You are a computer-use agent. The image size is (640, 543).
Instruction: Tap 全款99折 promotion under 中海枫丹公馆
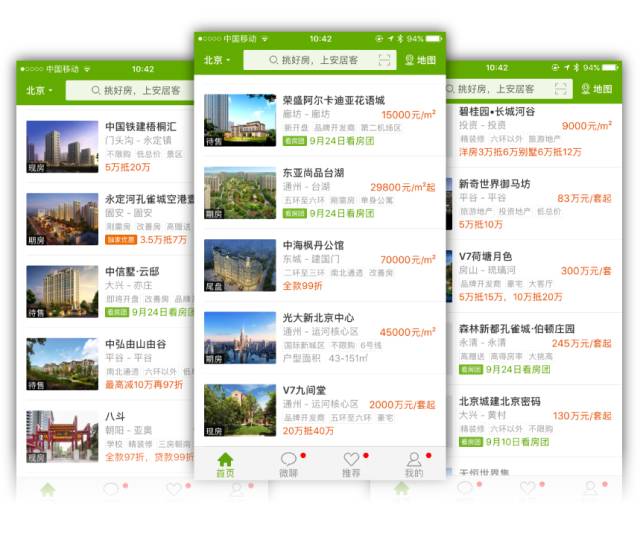click(x=302, y=286)
